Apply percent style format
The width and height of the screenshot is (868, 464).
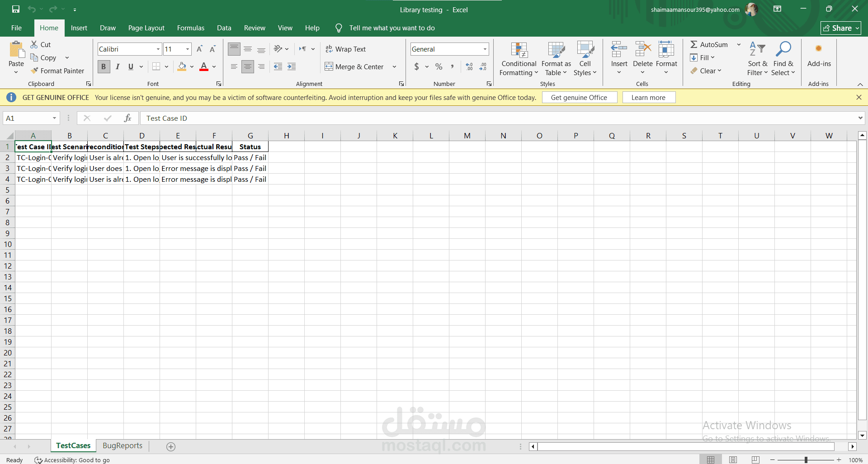(439, 66)
